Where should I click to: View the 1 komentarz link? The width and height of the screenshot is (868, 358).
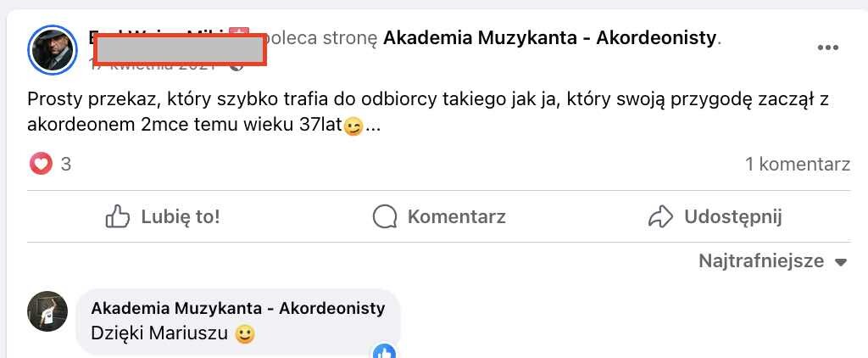tap(798, 165)
